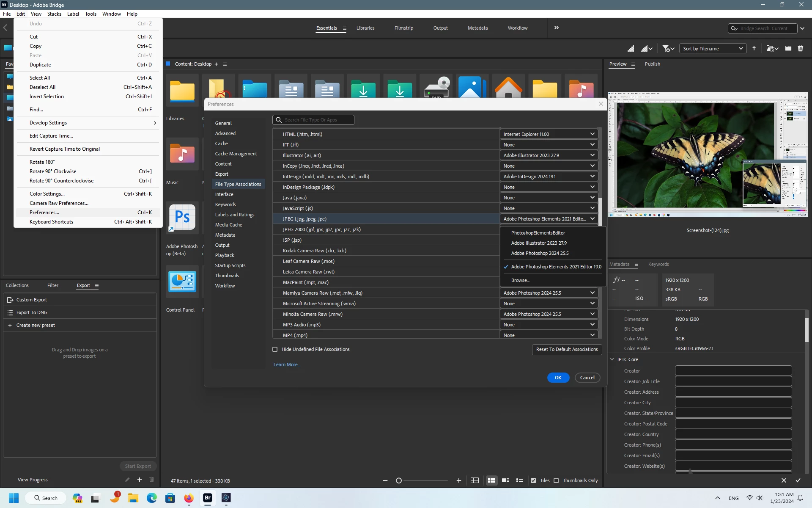Image resolution: width=812 pixels, height=508 pixels.
Task: Enable Hide Undefined File Associations checkbox
Action: 275,349
